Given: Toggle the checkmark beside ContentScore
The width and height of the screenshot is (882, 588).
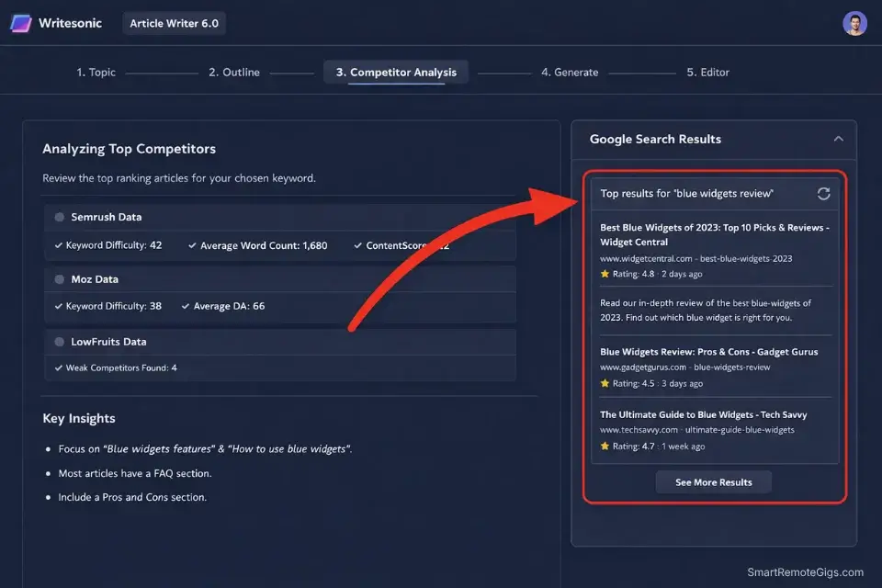Looking at the screenshot, I should click(357, 245).
